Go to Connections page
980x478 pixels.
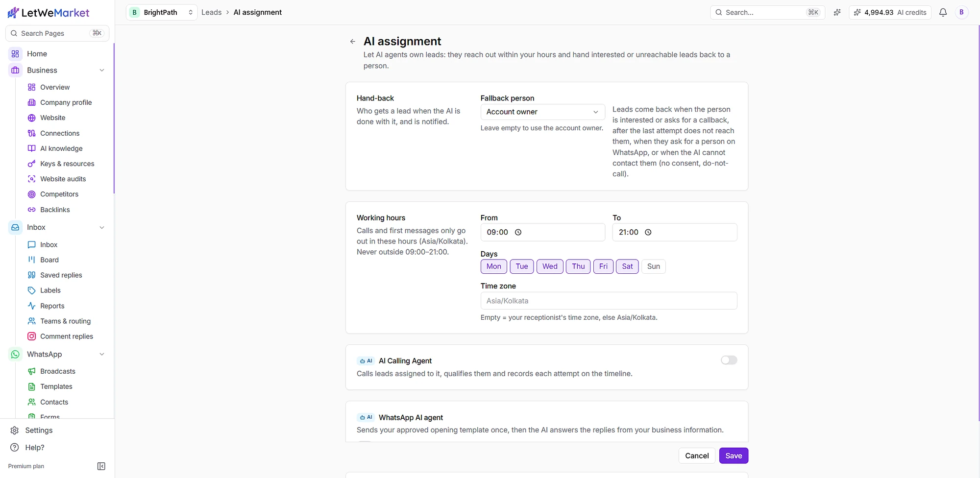(60, 133)
